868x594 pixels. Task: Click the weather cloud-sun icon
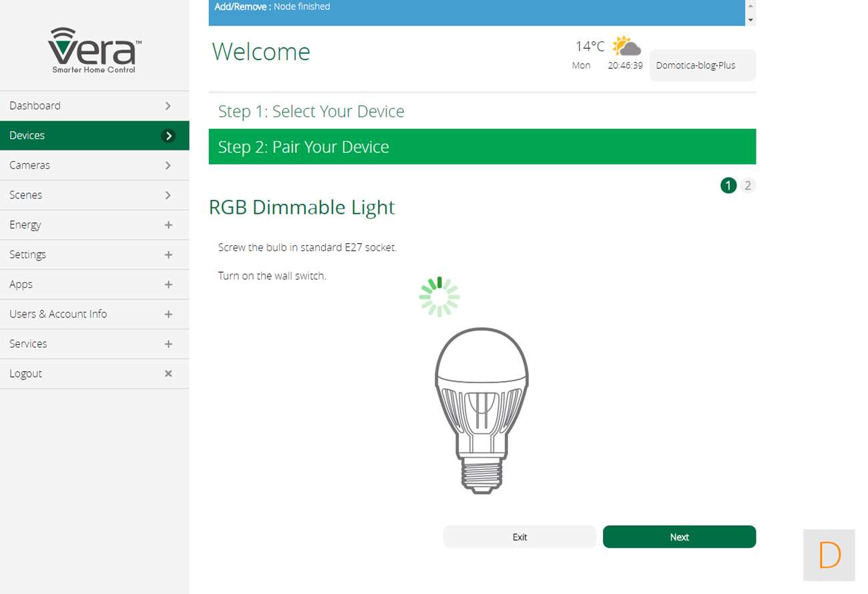point(626,46)
